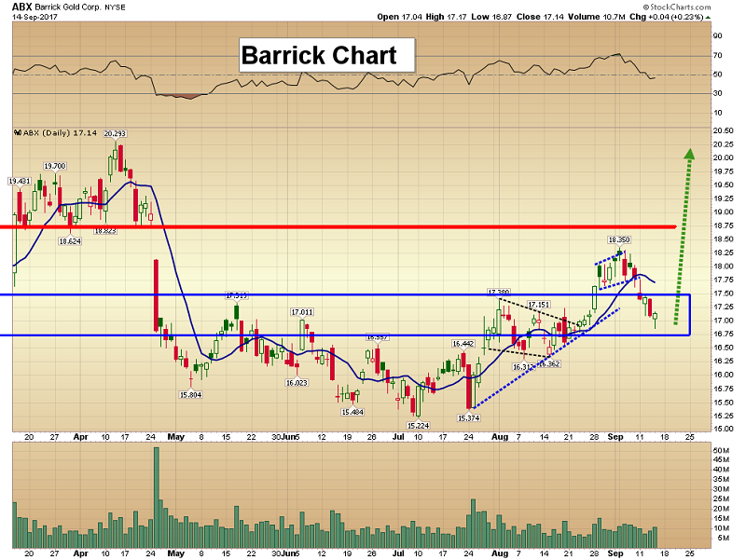Click the 16.023 price label
Screen dimensions: 746x560
point(297,383)
